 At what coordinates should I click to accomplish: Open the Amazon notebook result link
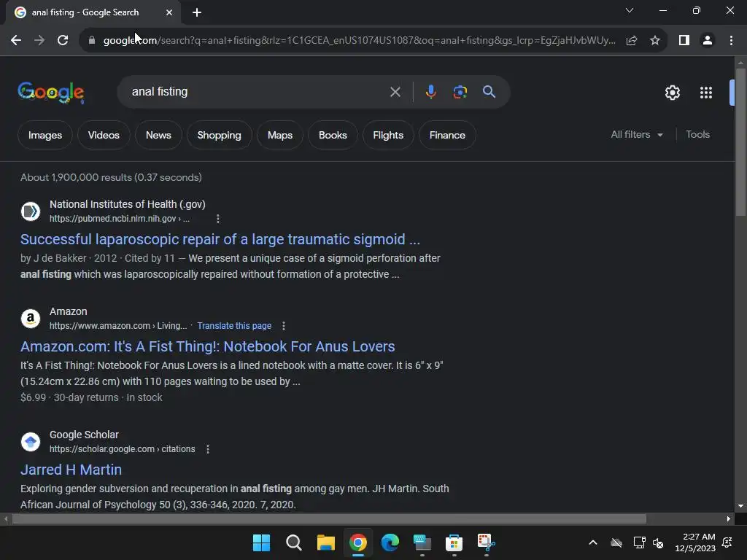(208, 346)
